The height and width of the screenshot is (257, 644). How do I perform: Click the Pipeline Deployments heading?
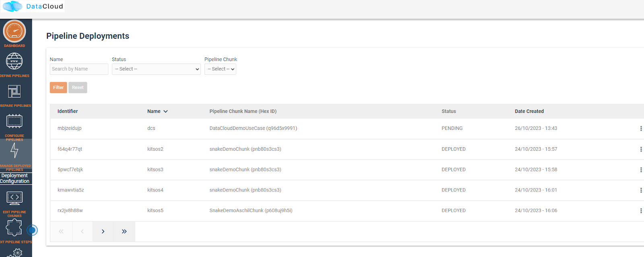click(88, 36)
